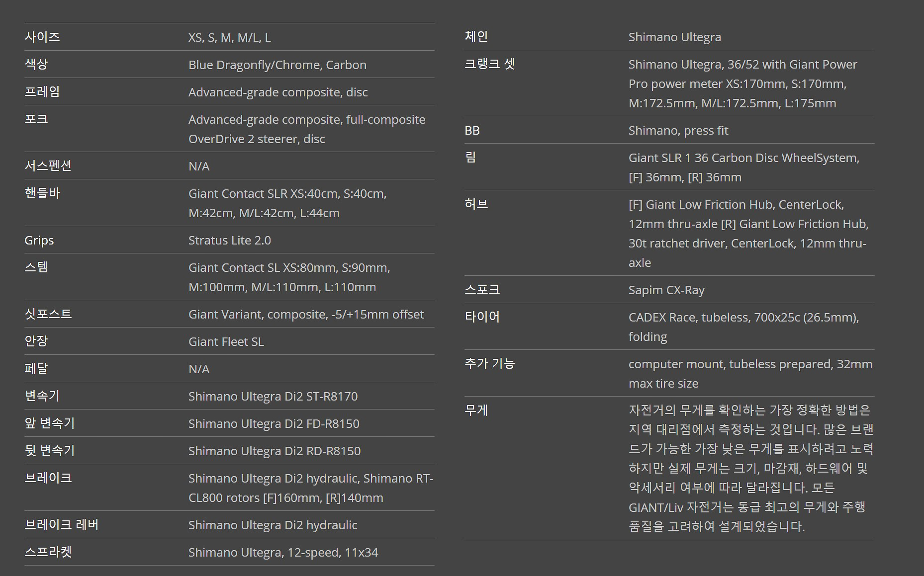Click the 페달 row label
The height and width of the screenshot is (576, 924).
pyautogui.click(x=36, y=368)
